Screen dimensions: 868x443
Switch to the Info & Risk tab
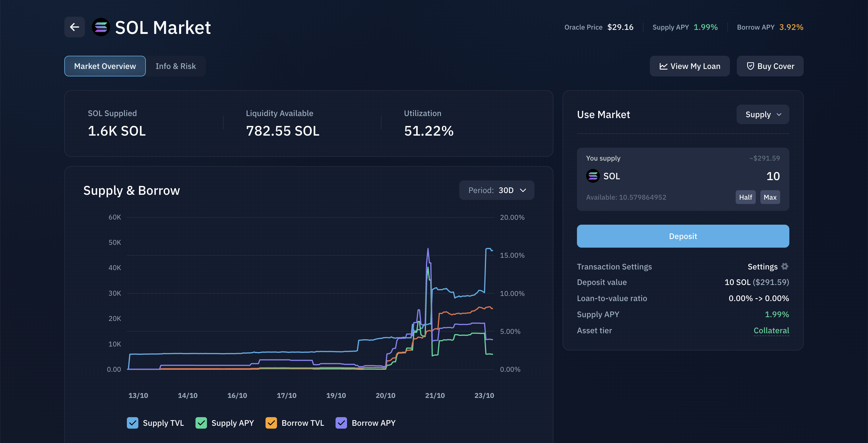click(176, 66)
